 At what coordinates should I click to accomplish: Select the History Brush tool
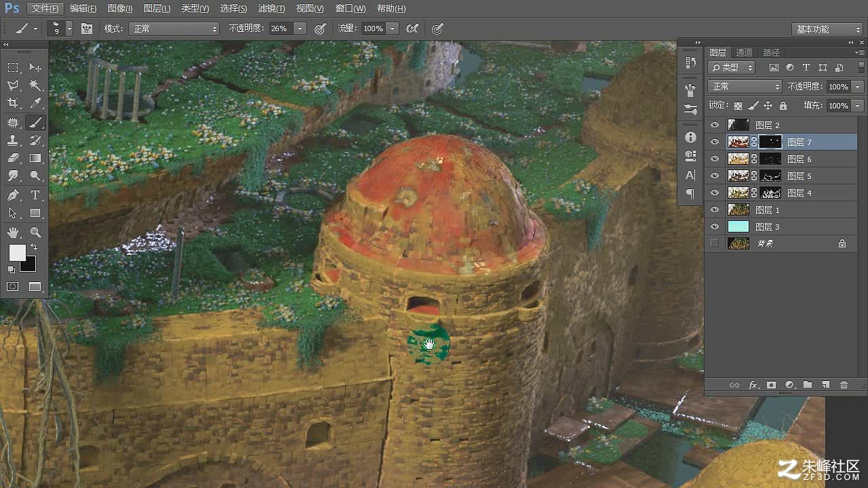(x=35, y=140)
